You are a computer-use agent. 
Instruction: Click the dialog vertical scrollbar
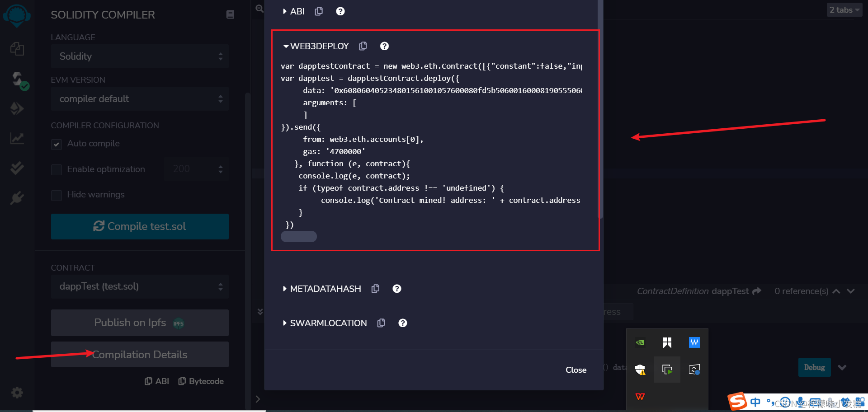tap(600, 108)
